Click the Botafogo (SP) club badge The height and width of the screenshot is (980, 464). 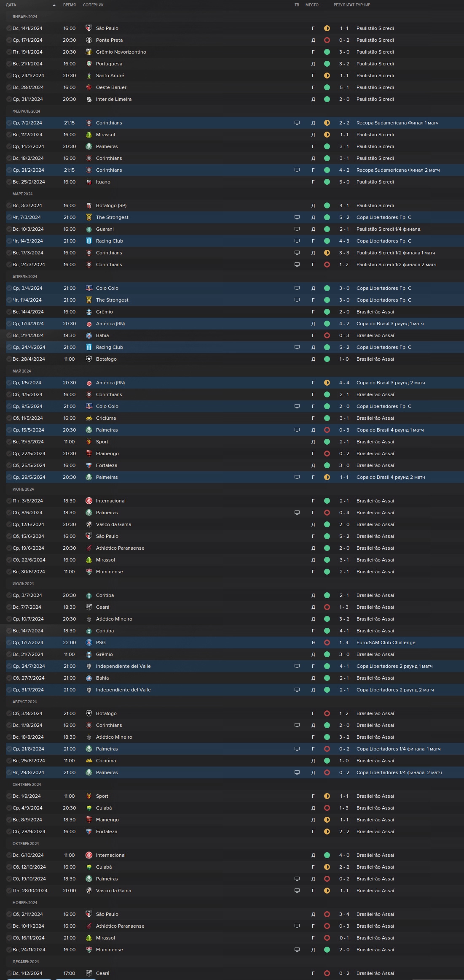[x=89, y=205]
